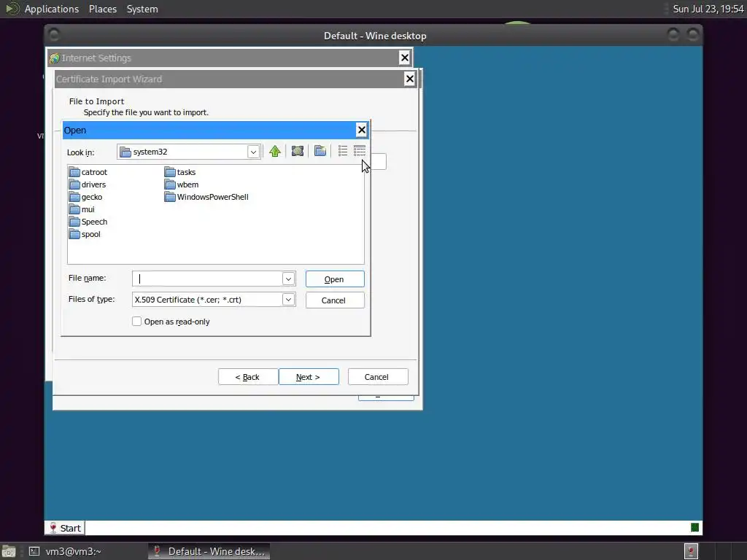Image resolution: width=747 pixels, height=560 pixels.
Task: Close the Certificate Import Wizard window
Action: coord(410,79)
